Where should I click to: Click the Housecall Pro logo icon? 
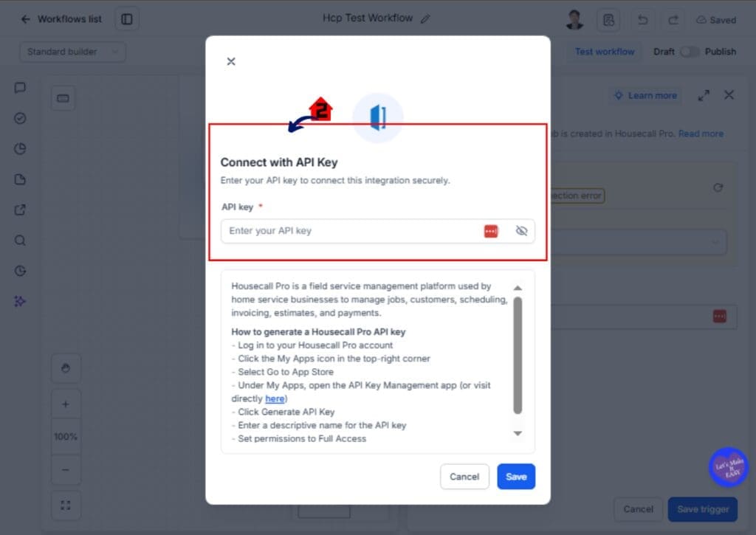click(377, 117)
